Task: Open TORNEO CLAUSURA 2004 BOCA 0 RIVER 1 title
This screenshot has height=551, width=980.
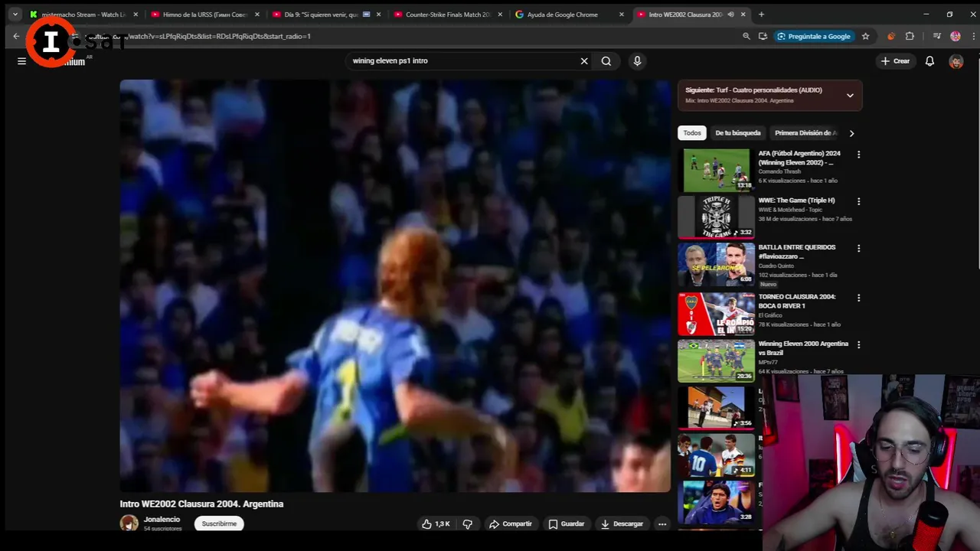Action: (x=797, y=302)
